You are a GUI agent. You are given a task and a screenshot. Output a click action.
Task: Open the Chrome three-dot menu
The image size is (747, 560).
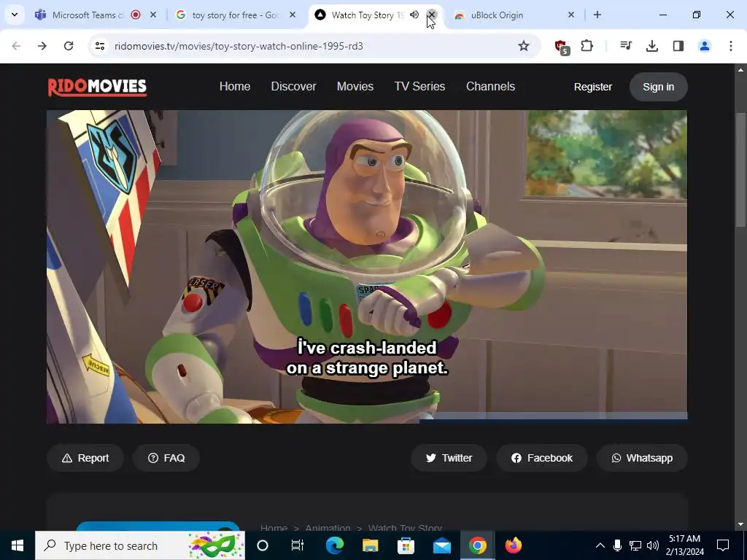point(731,46)
